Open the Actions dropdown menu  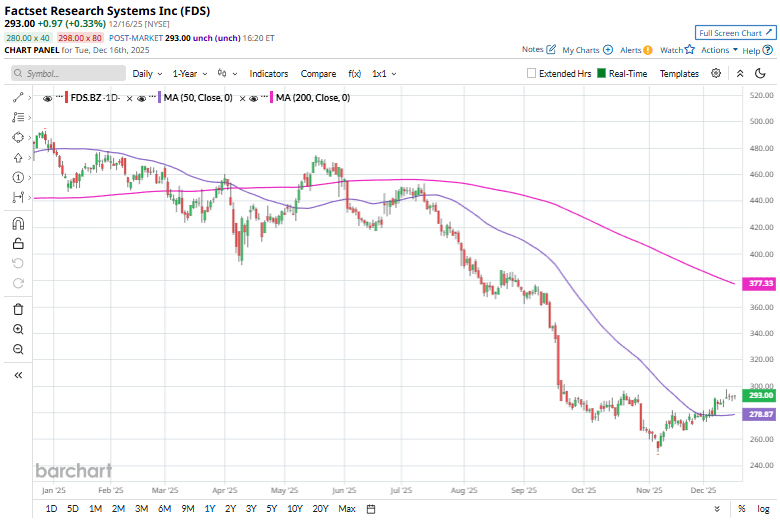point(719,49)
